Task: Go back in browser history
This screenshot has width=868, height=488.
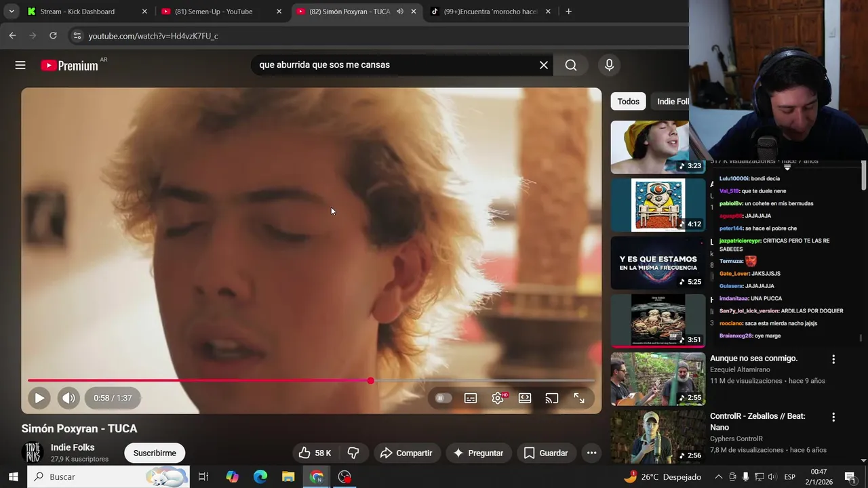Action: (x=12, y=35)
